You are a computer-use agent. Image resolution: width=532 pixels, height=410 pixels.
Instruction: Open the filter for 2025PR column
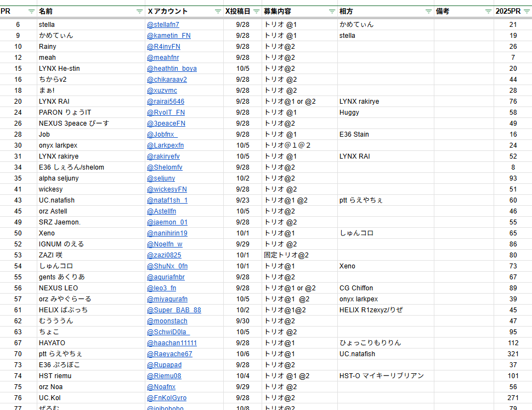coord(527,12)
